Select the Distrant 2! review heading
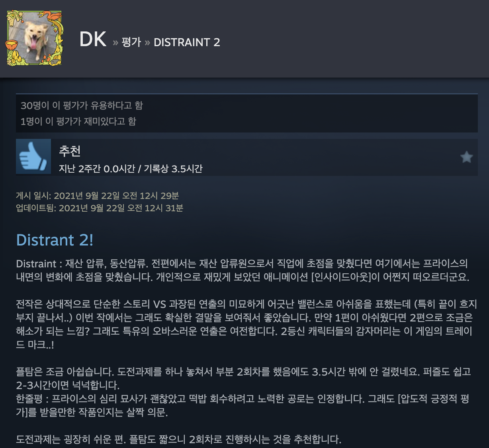Viewport: 489px width, 448px height. pyautogui.click(x=55, y=240)
